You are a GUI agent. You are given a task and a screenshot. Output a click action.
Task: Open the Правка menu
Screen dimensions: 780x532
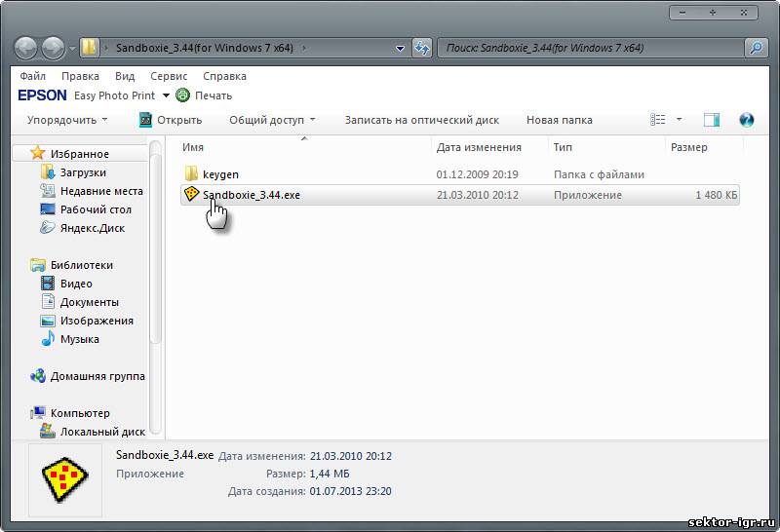(x=80, y=76)
